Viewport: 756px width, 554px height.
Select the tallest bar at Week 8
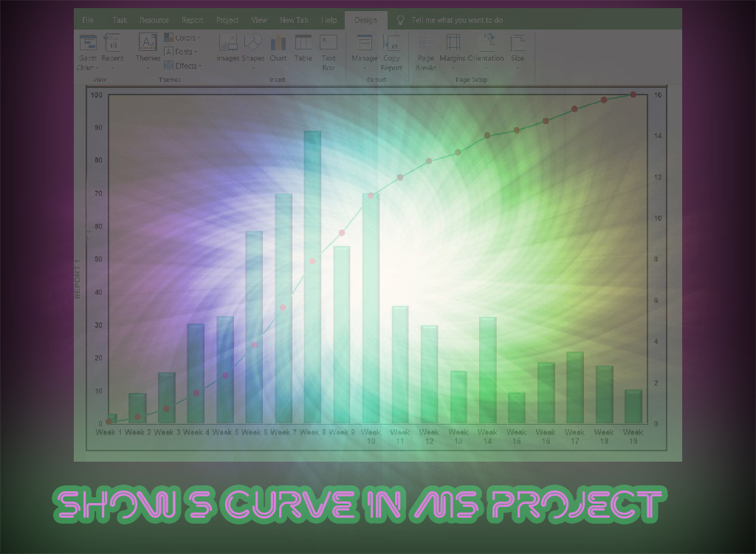point(312,277)
